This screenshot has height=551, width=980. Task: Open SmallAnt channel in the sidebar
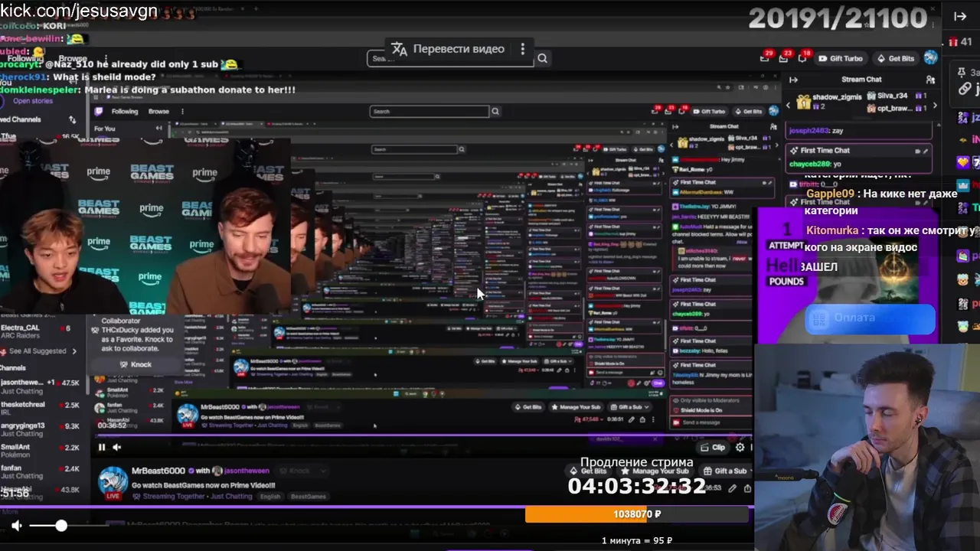(x=40, y=452)
